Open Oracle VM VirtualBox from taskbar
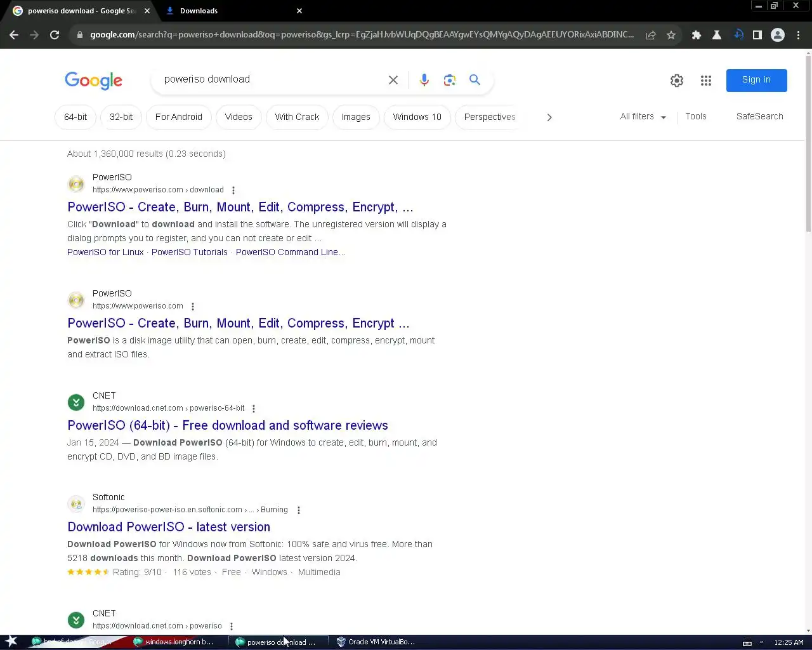The height and width of the screenshot is (650, 812). tap(376, 642)
